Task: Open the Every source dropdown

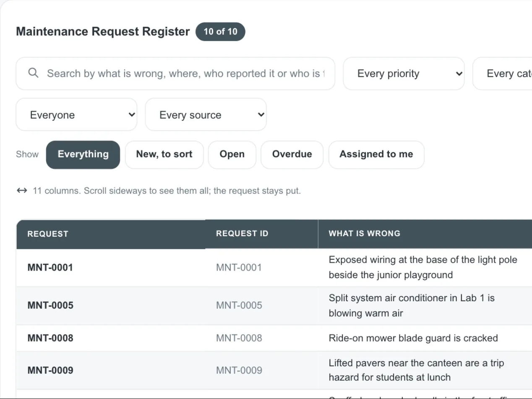Action: (206, 115)
